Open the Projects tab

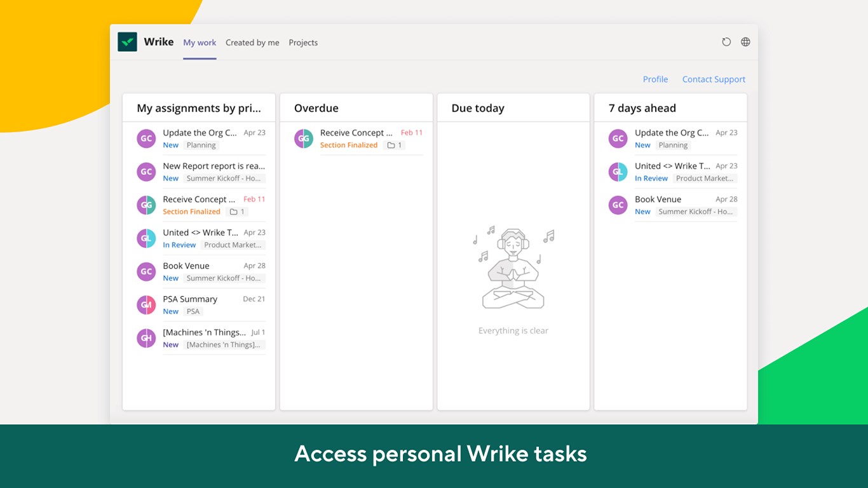pos(303,43)
